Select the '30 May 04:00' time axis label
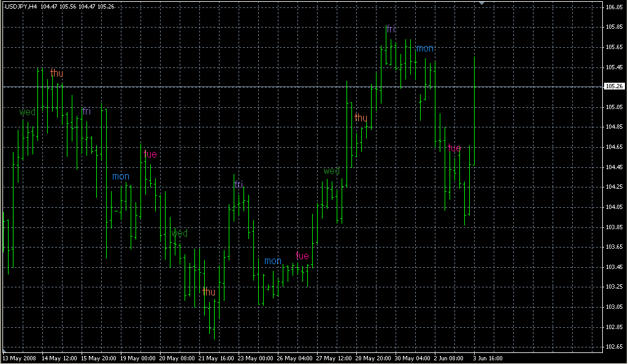 [x=412, y=358]
